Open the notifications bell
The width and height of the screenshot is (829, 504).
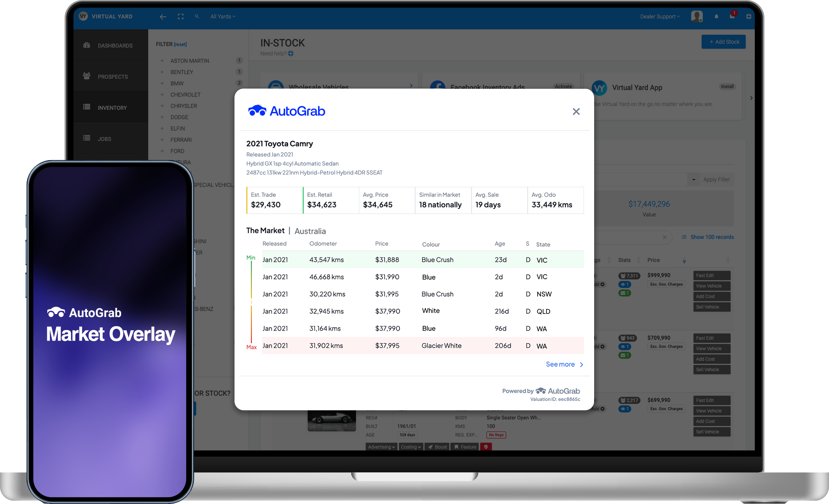point(716,17)
